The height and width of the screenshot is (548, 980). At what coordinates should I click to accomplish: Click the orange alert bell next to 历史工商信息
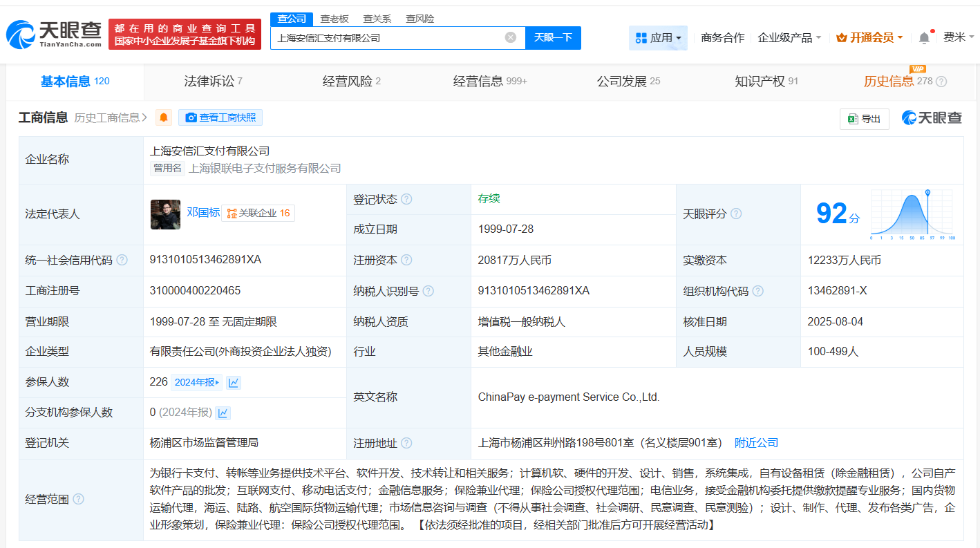coord(164,117)
